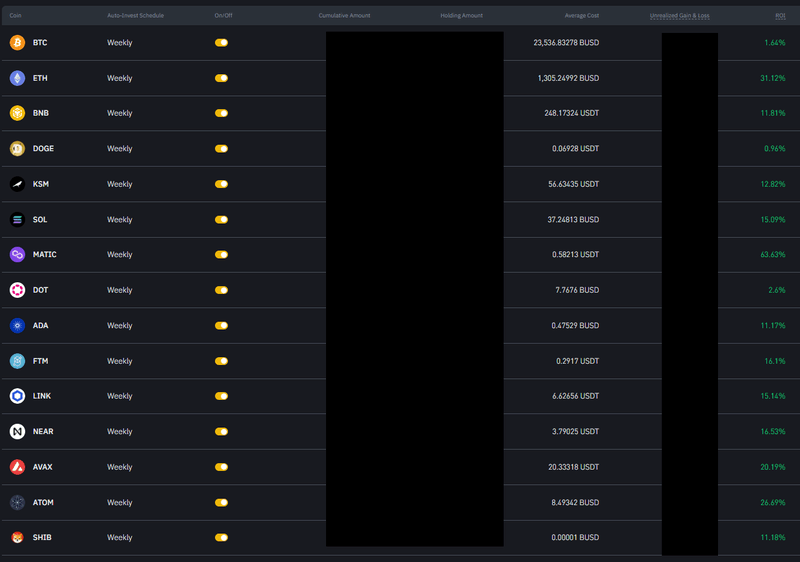Click the 26.69% ROI value
Viewport: 800px width, 562px height.
coord(773,502)
